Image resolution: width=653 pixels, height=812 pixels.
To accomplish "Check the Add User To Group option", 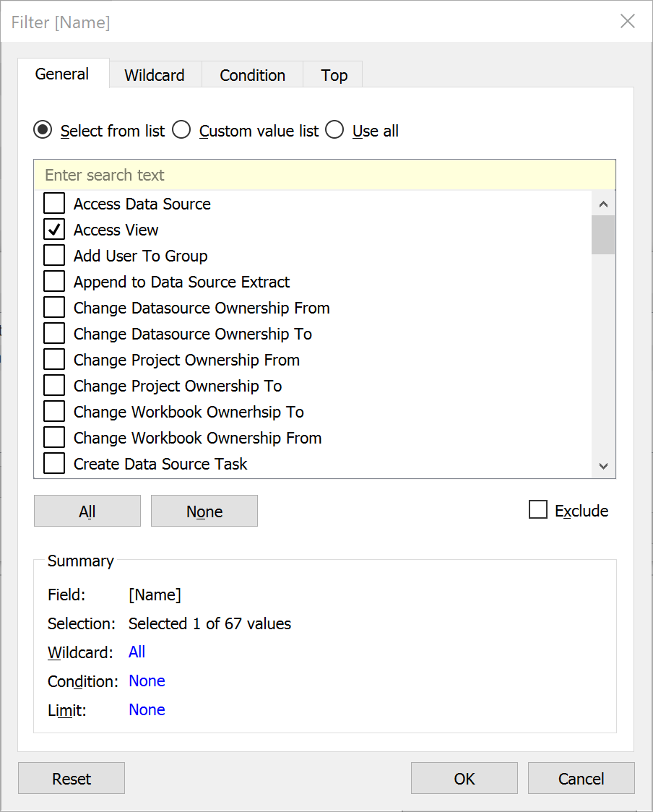I will coord(54,255).
